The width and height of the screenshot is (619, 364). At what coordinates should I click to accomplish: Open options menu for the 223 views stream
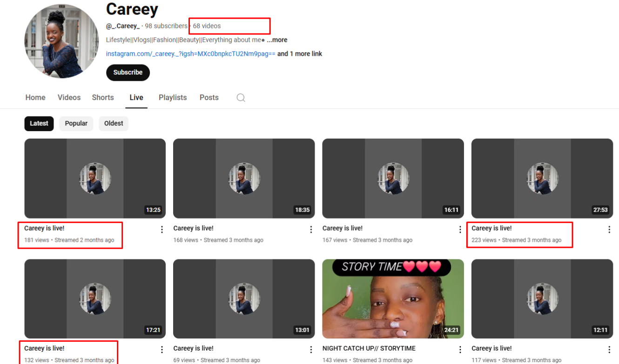609,229
